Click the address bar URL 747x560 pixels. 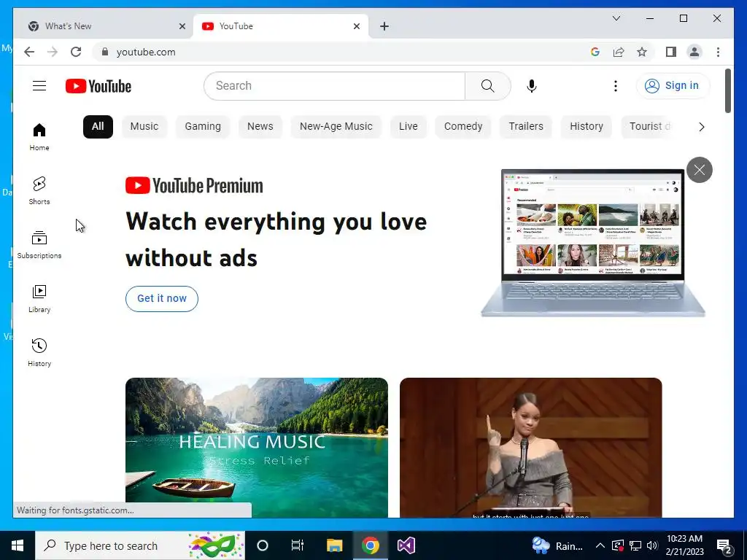coord(146,52)
